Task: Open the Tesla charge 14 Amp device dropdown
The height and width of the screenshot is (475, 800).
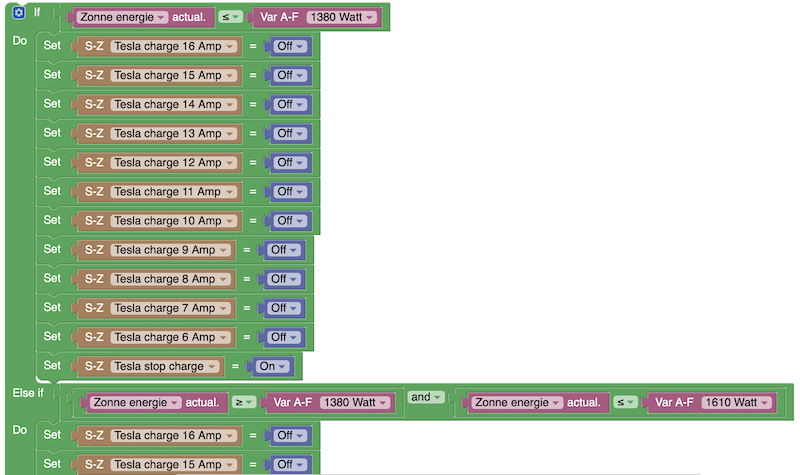Action: (173, 105)
